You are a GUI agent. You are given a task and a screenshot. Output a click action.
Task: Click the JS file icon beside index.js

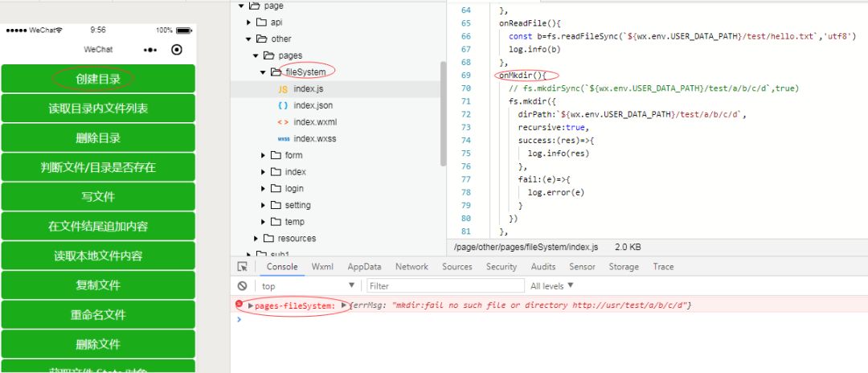[x=283, y=89]
